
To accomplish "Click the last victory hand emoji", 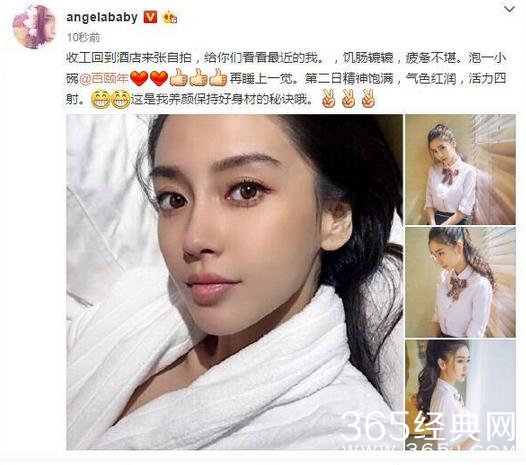I will tap(368, 99).
